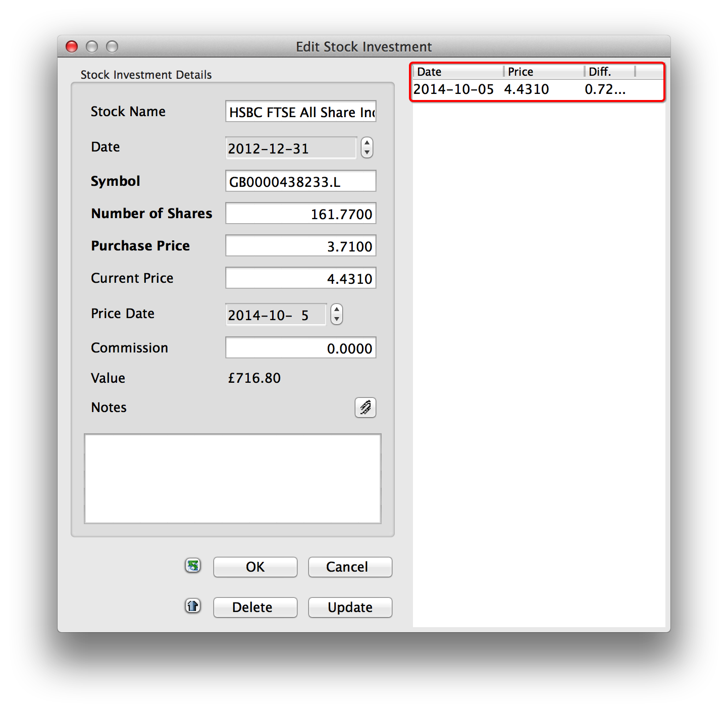Viewport: 728px width, 712px height.
Task: Focus the Symbol input field
Action: click(x=300, y=181)
